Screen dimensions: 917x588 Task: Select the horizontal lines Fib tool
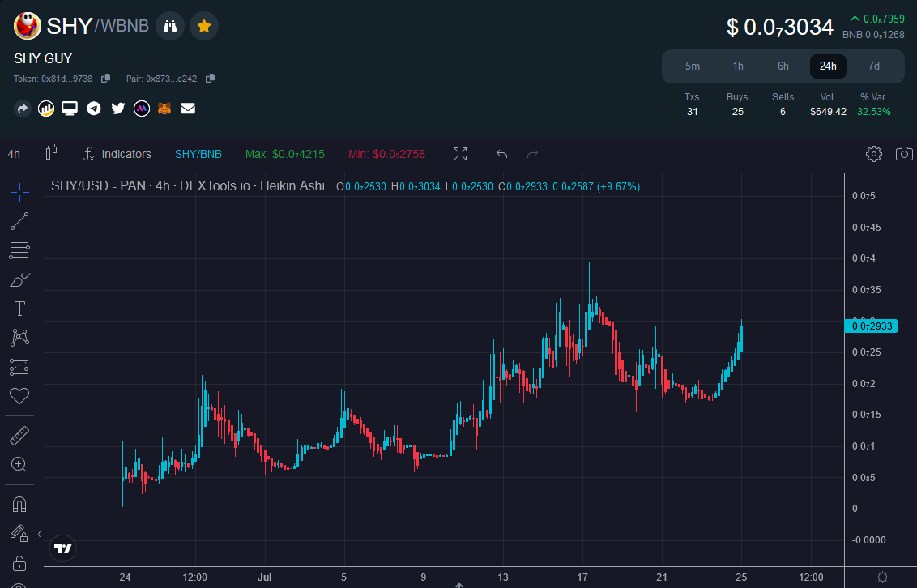tap(19, 250)
